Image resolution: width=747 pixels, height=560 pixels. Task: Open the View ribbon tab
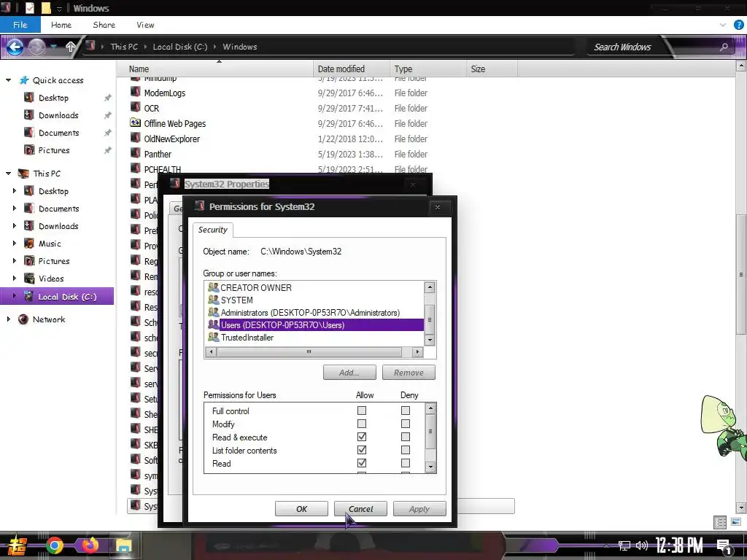pos(145,25)
